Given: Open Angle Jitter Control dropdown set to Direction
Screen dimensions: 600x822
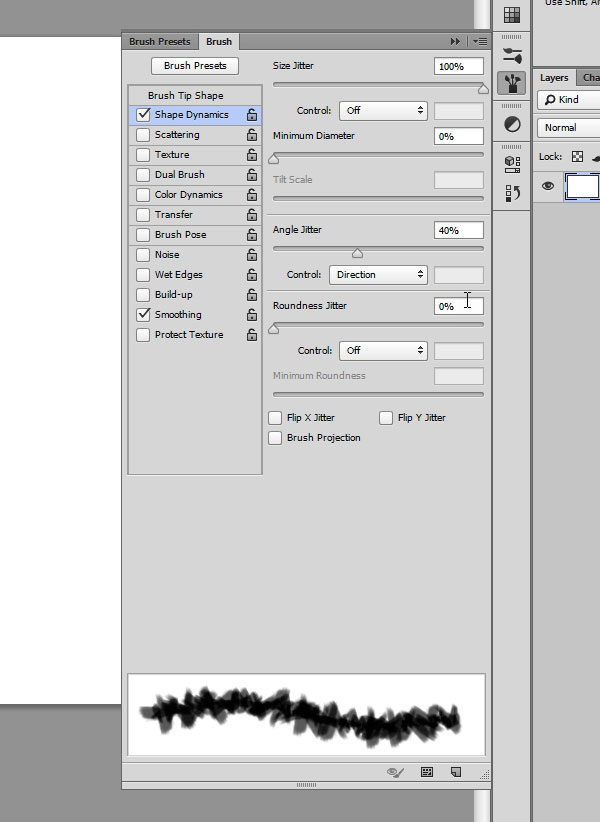Looking at the screenshot, I should coord(378,274).
